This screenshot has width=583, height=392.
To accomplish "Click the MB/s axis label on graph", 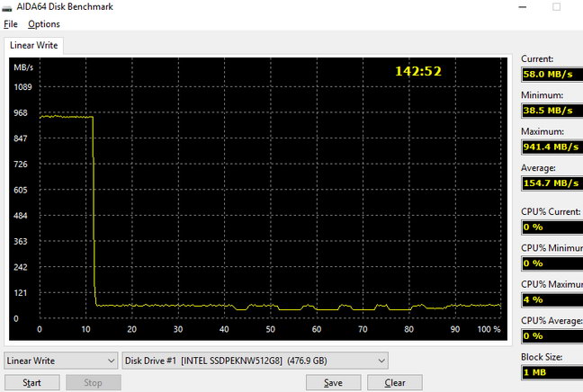I will [23, 67].
